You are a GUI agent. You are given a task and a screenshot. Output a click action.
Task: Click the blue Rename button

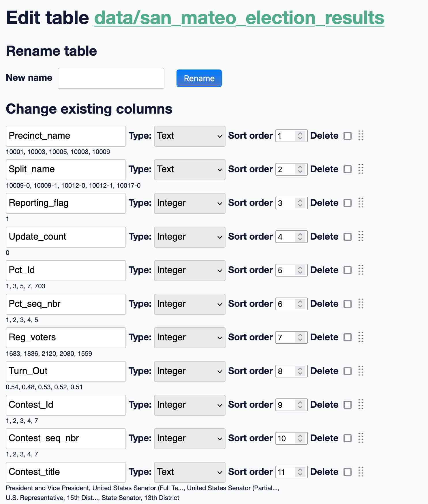tap(199, 78)
